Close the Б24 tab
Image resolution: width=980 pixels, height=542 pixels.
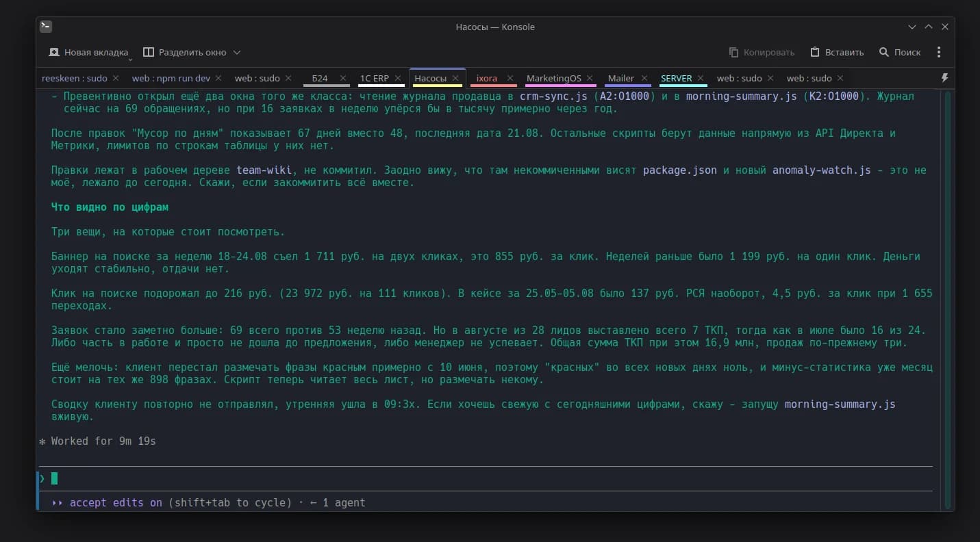(x=344, y=78)
